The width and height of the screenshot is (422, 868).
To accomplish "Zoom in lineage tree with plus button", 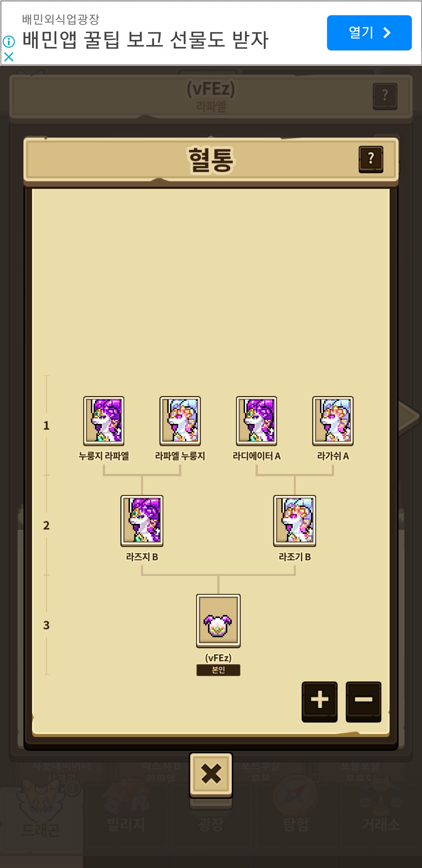I will pyautogui.click(x=319, y=701).
